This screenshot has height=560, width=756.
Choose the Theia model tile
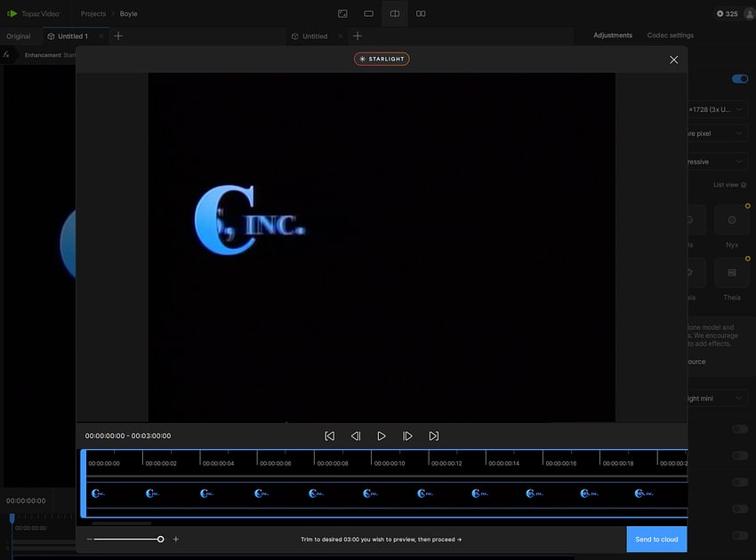pyautogui.click(x=732, y=273)
